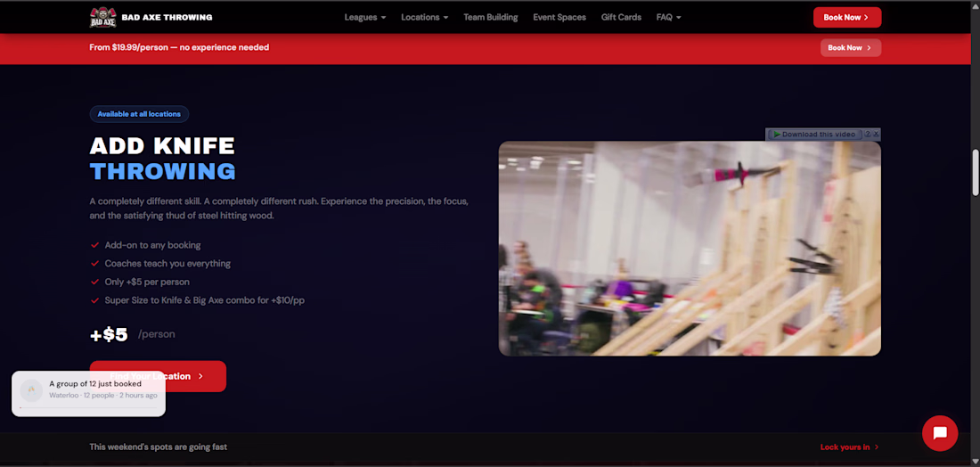Click the '+$5' price text
This screenshot has width=980, height=467.
[x=109, y=334]
